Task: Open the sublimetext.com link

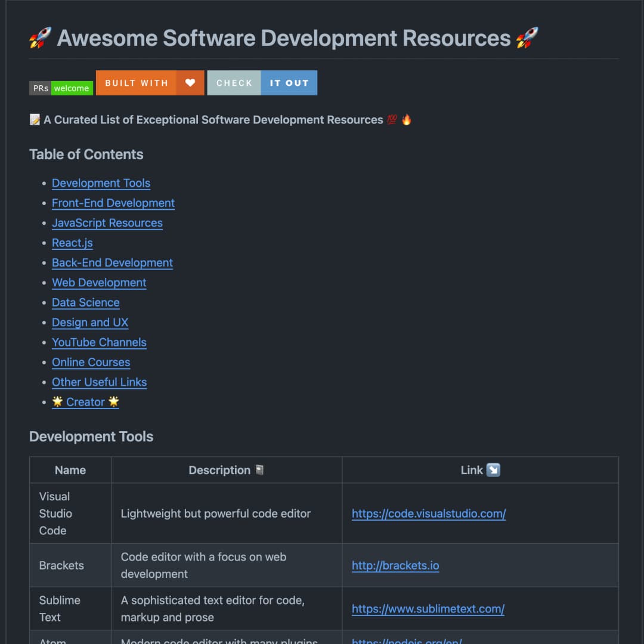Action: 428,609
